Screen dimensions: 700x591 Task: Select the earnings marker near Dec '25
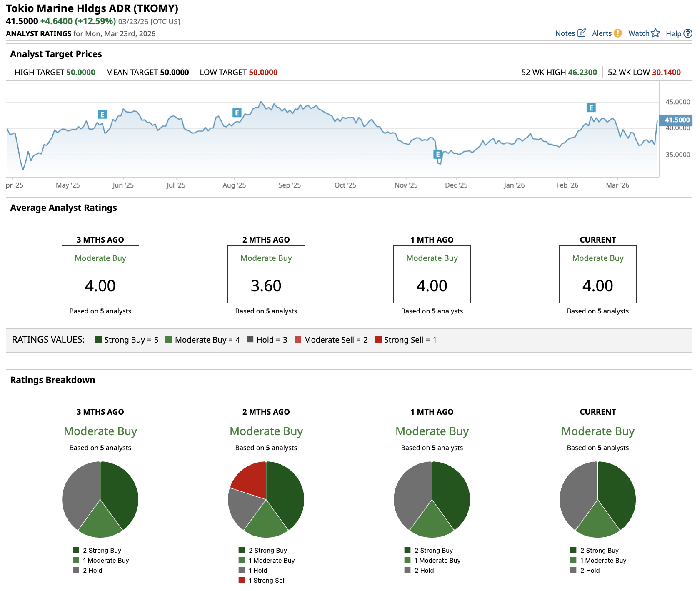[x=437, y=154]
